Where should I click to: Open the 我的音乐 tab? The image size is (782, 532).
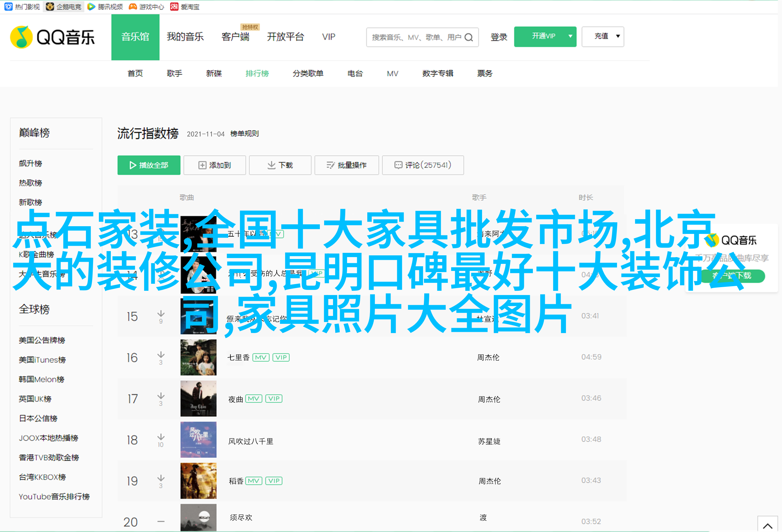185,37
